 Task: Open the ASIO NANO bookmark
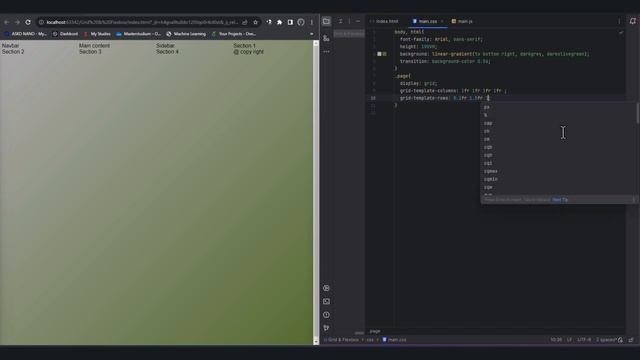(x=26, y=34)
